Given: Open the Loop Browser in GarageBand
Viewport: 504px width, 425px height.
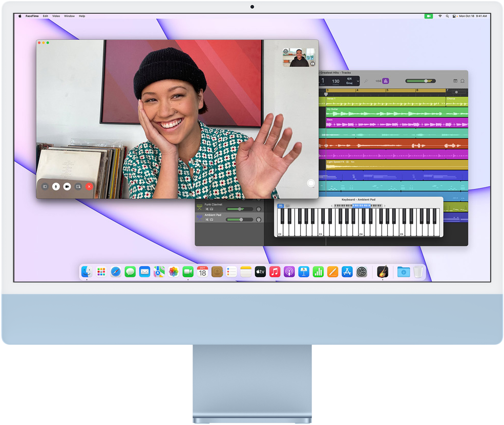Looking at the screenshot, I should click(x=463, y=81).
